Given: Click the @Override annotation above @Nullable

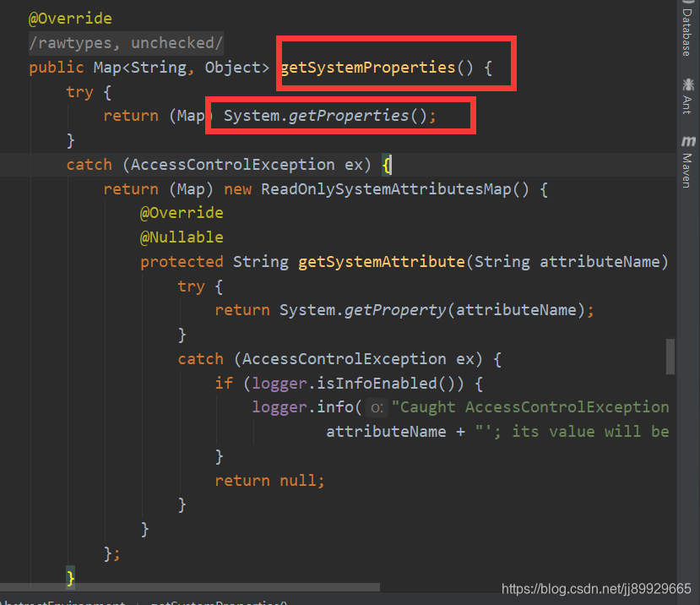Looking at the screenshot, I should 182,213.
